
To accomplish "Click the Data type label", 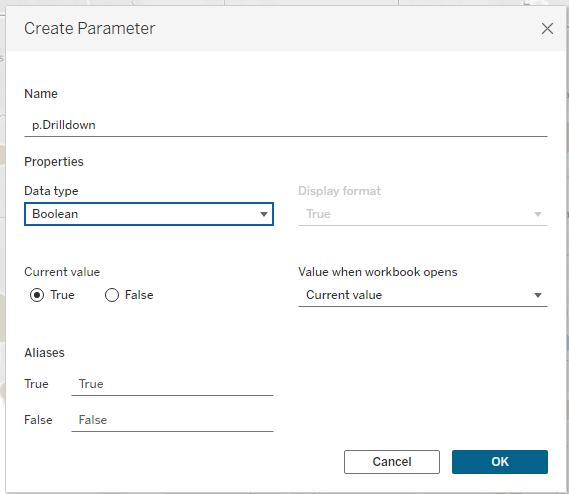I will pos(51,191).
